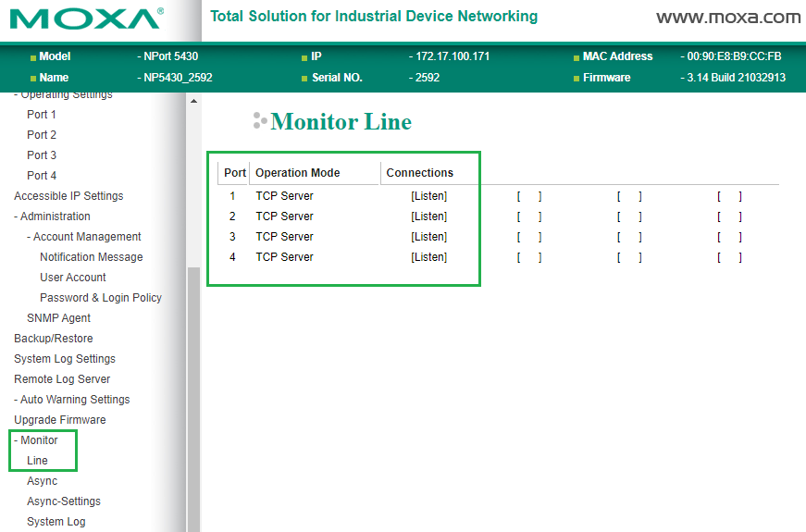Open System Log under Monitor
This screenshot has height=532, width=806.
[56, 522]
